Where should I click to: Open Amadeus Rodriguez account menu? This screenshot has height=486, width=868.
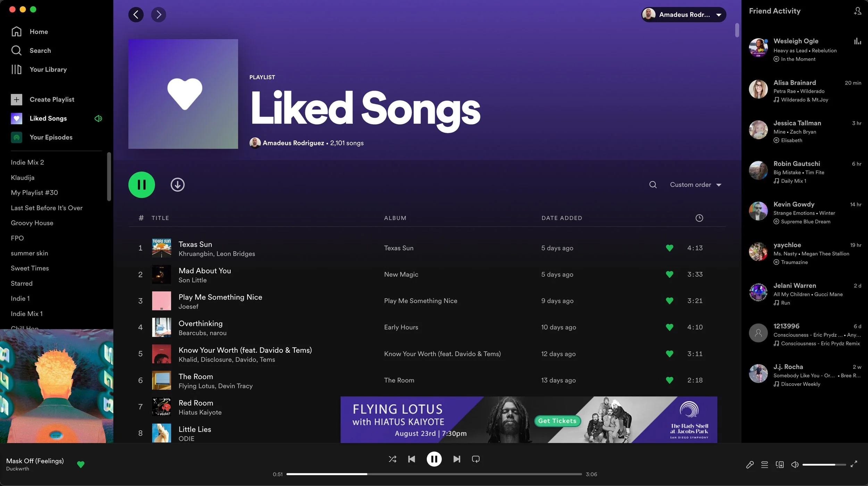(683, 15)
